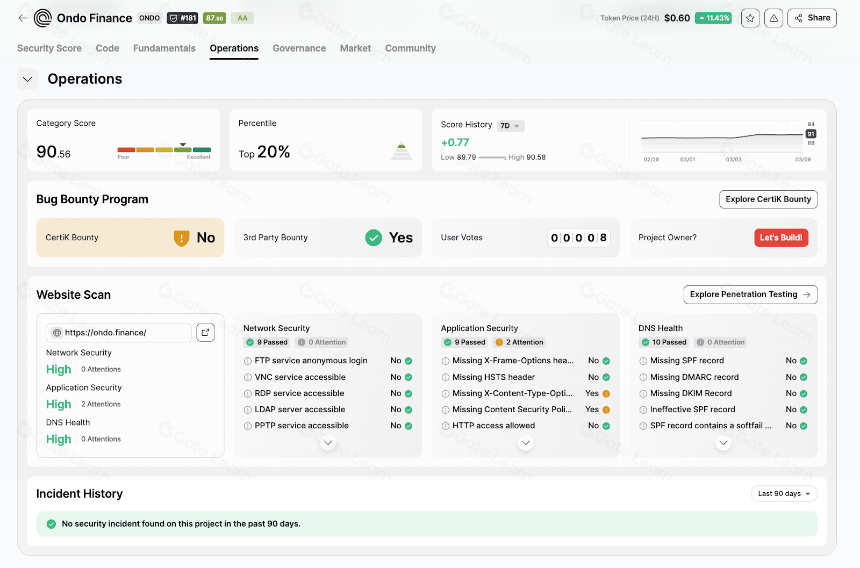This screenshot has height=568, width=860.
Task: Expand the Application Security list
Action: point(525,442)
